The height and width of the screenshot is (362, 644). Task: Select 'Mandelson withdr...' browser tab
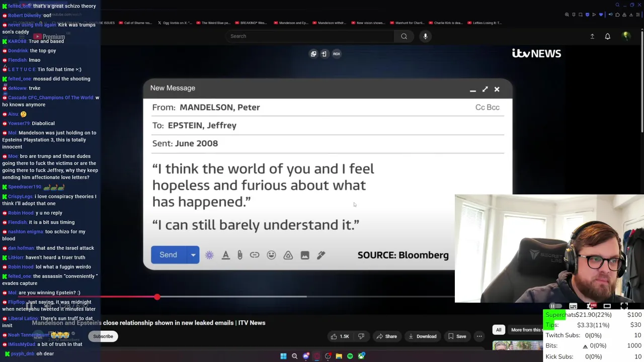click(x=330, y=23)
